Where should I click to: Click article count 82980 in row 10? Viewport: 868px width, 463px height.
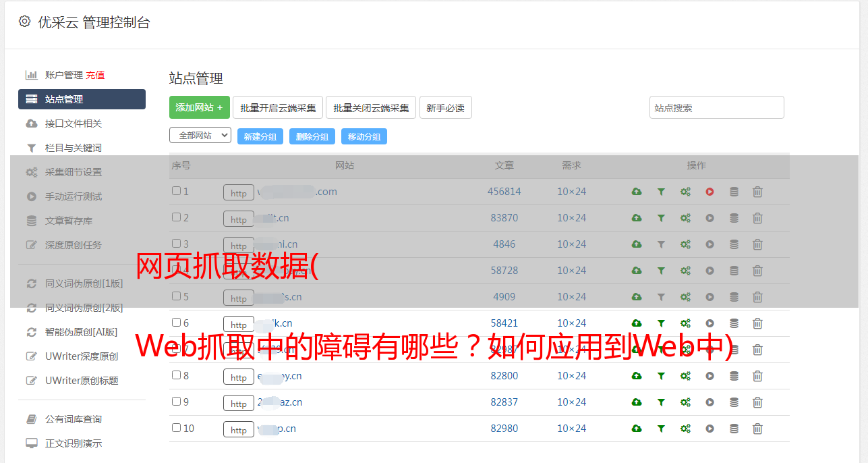point(504,429)
